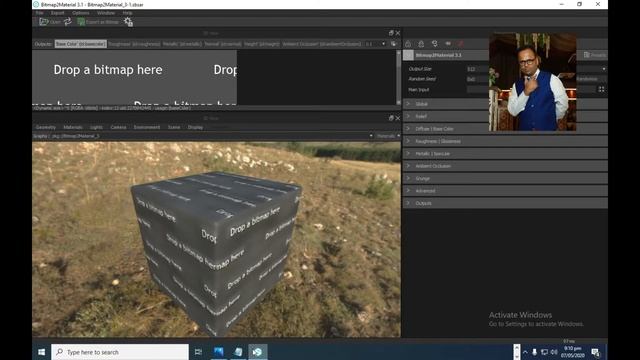Click Export as Bitmap toolbar button
Image resolution: width=640 pixels, height=360 pixels.
click(x=98, y=22)
